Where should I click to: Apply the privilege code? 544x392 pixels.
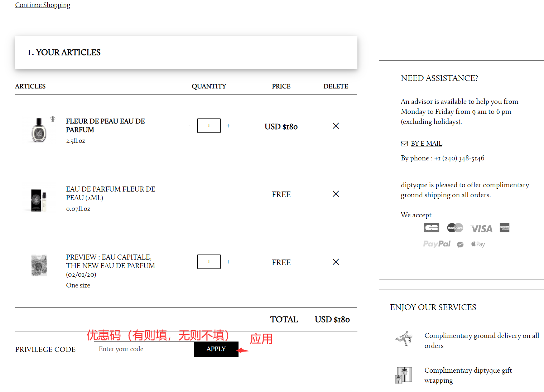216,349
